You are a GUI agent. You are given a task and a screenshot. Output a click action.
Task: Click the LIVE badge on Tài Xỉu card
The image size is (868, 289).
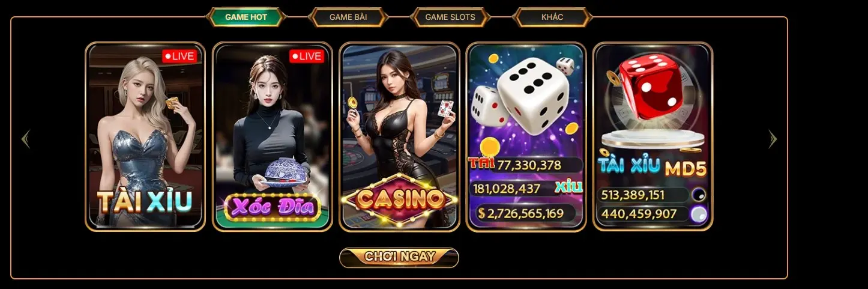point(179,56)
